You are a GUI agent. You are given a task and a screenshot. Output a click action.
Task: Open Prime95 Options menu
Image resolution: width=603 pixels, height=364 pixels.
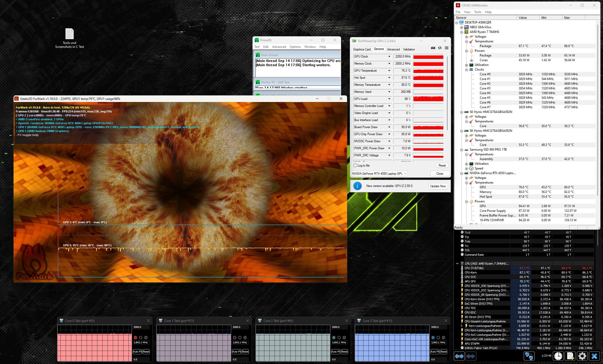(295, 47)
